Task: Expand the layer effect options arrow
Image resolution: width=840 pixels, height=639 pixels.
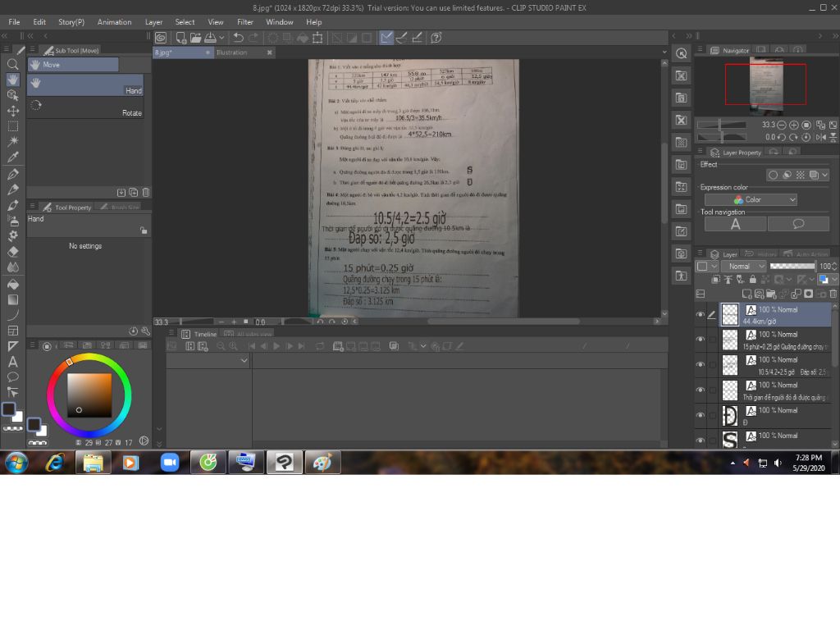Action: click(x=825, y=175)
